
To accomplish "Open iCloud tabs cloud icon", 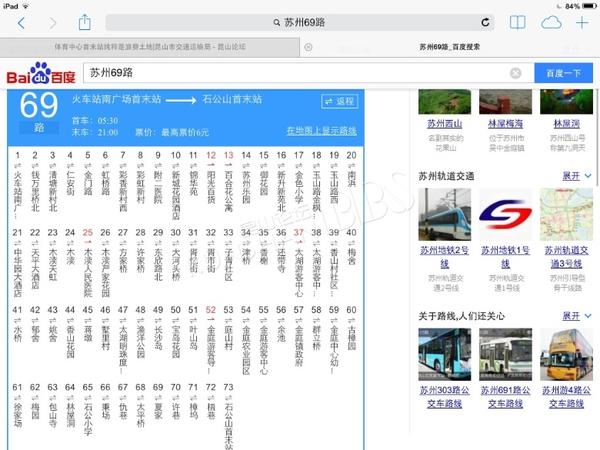I will click(x=549, y=22).
